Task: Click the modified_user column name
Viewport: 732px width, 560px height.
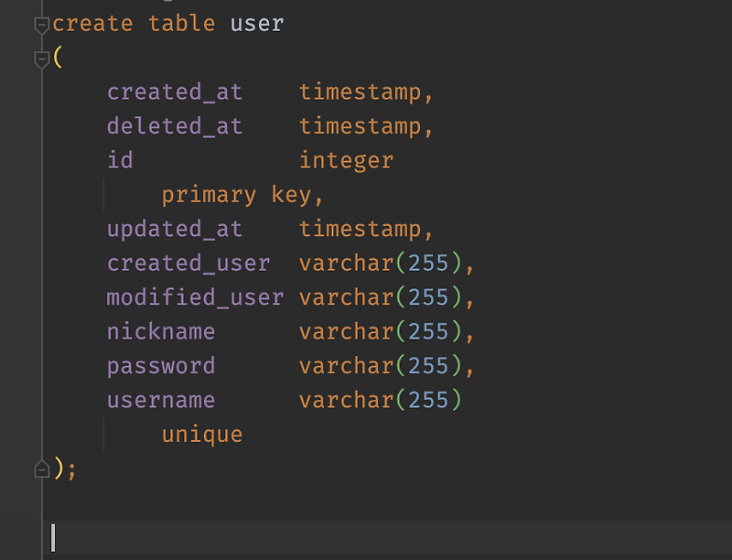Action: pos(195,297)
